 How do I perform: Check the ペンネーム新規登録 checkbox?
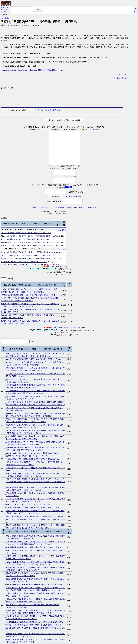click(51, 166)
